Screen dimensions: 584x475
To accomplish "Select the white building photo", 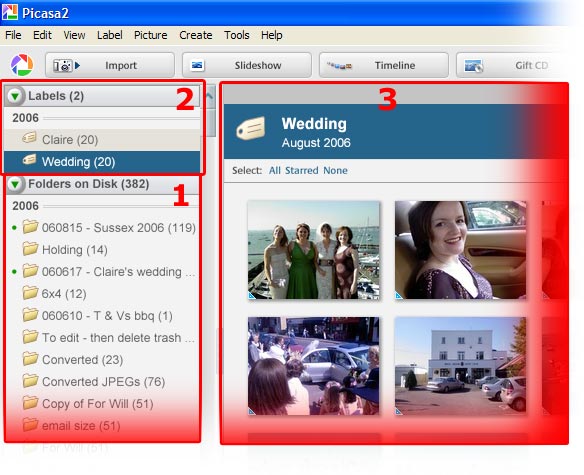I will (460, 366).
